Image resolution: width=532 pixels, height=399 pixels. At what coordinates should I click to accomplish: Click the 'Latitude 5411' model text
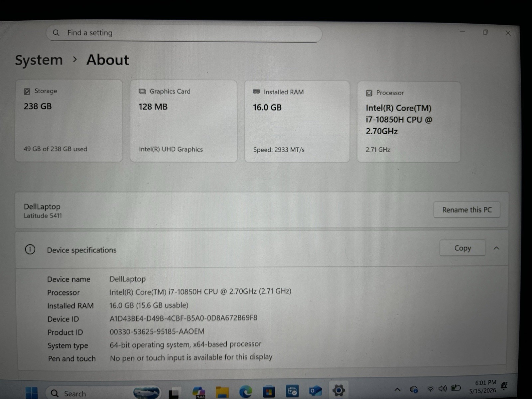[x=43, y=216]
